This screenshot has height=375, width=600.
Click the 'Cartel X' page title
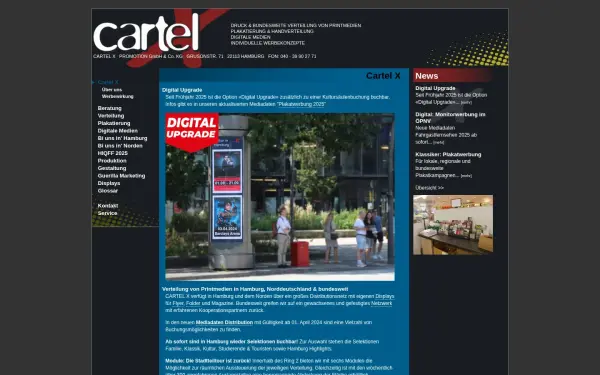[383, 76]
